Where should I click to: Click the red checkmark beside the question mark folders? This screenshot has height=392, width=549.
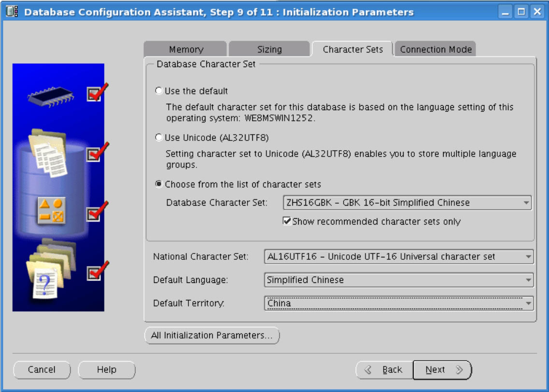[x=95, y=273]
